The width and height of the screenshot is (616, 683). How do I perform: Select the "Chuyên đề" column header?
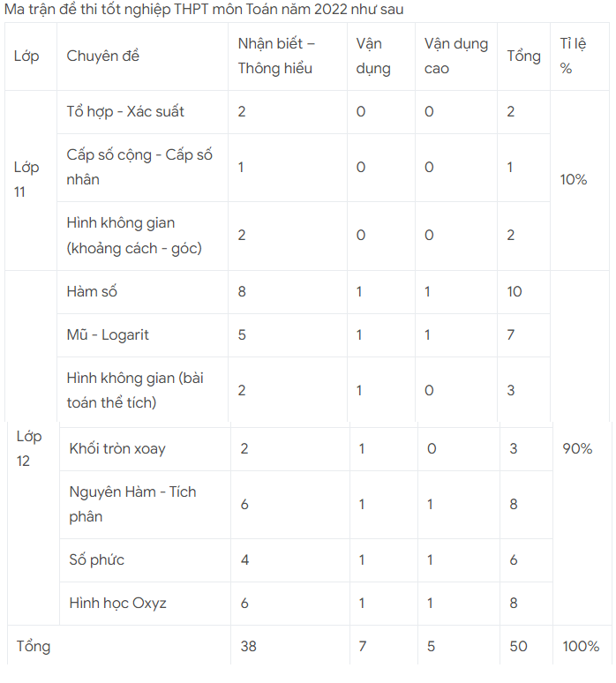click(103, 56)
